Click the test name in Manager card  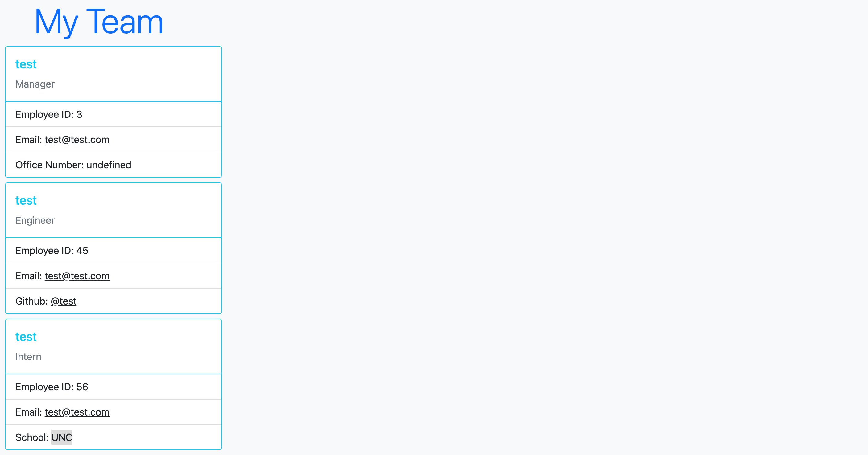click(26, 64)
